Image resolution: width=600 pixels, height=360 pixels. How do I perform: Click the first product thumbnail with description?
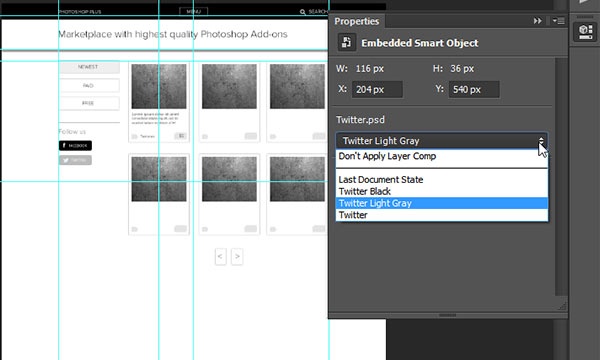[x=159, y=86]
